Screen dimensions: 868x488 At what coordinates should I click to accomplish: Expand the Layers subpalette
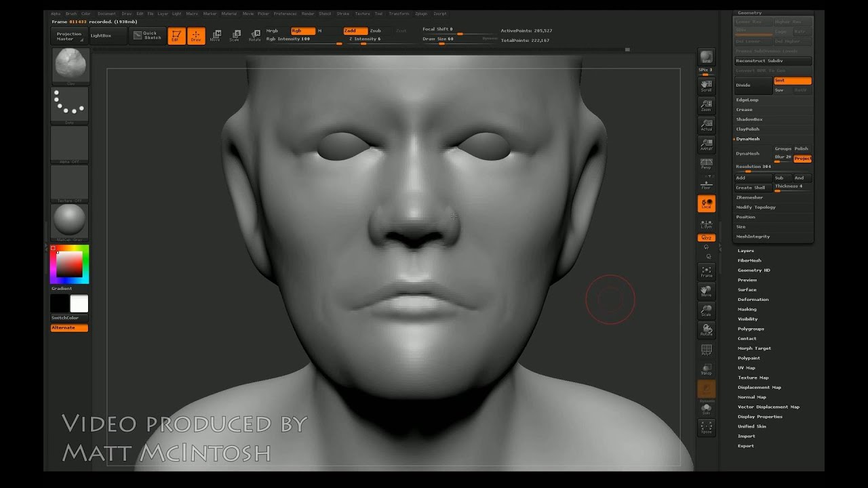pos(746,251)
